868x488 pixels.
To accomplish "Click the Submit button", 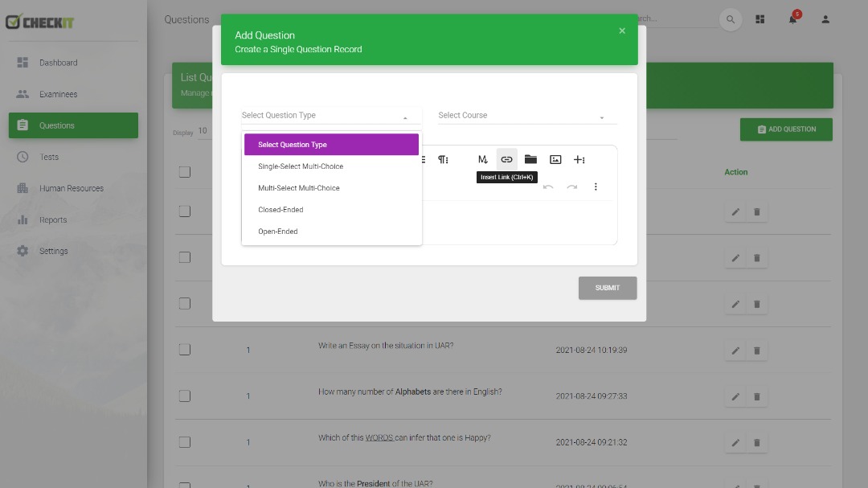I will pyautogui.click(x=608, y=288).
